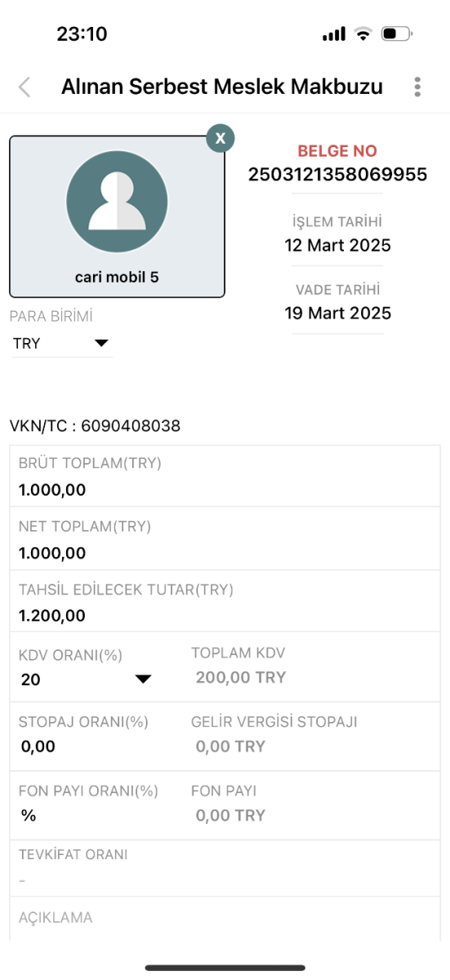
Task: Remove the selected customer with the X icon
Action: [x=221, y=138]
